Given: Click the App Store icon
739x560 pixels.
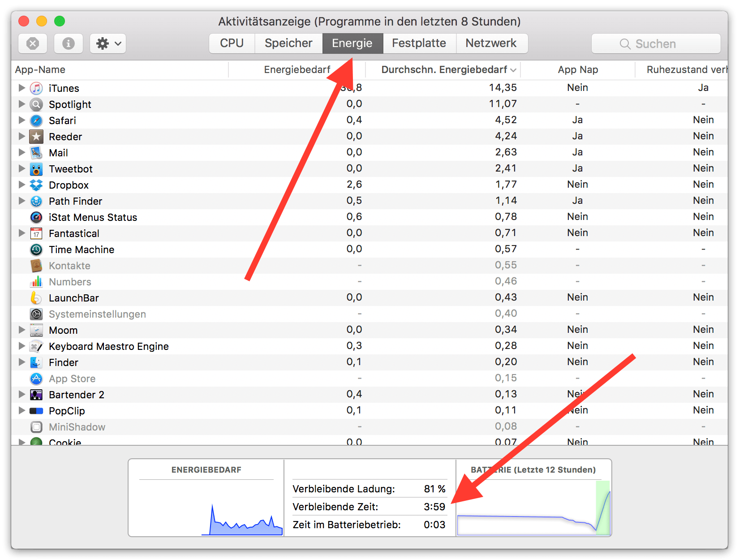Looking at the screenshot, I should pos(36,379).
